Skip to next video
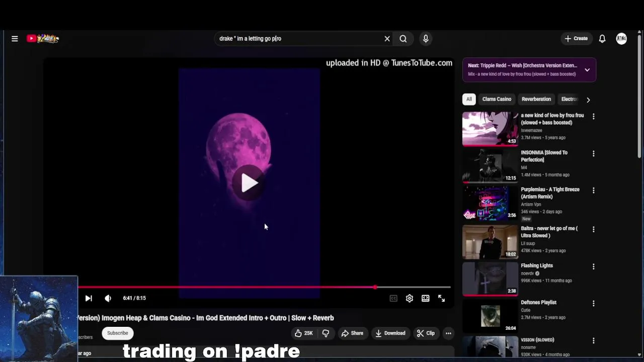This screenshot has height=362, width=644. pyautogui.click(x=89, y=298)
